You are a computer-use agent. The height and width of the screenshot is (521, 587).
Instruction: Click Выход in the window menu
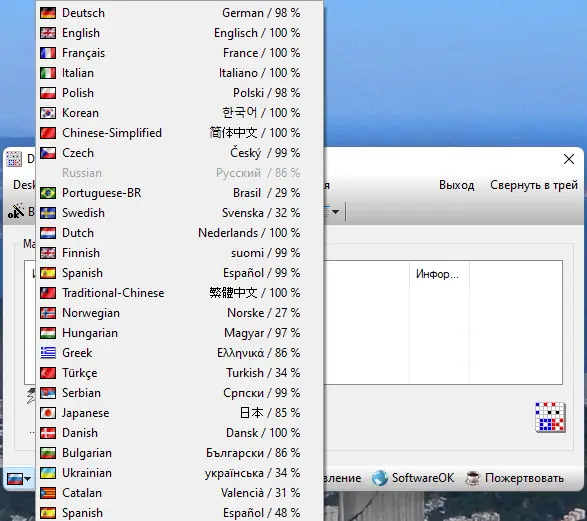[x=456, y=185]
